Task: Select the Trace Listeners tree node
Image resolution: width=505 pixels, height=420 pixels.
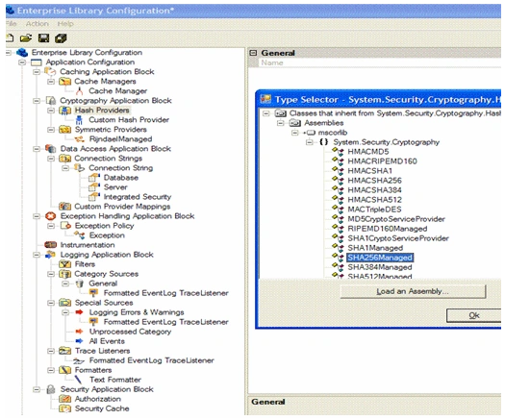Action: (102, 351)
